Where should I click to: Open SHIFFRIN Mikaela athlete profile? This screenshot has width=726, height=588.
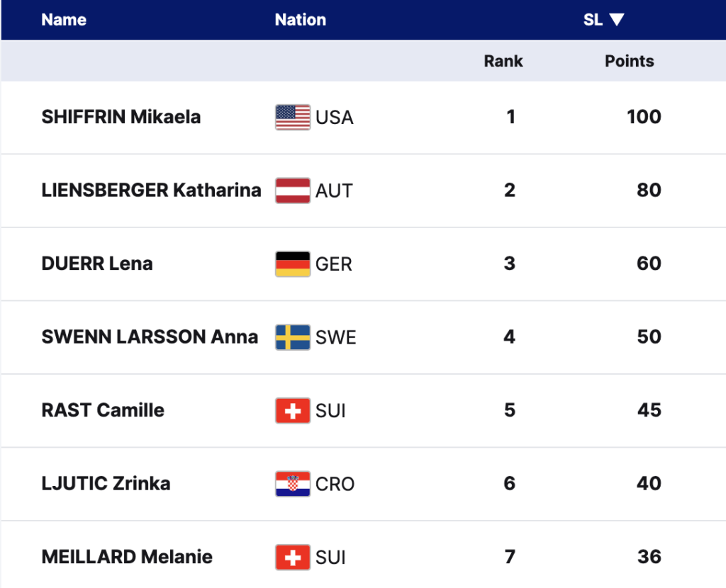click(x=121, y=117)
